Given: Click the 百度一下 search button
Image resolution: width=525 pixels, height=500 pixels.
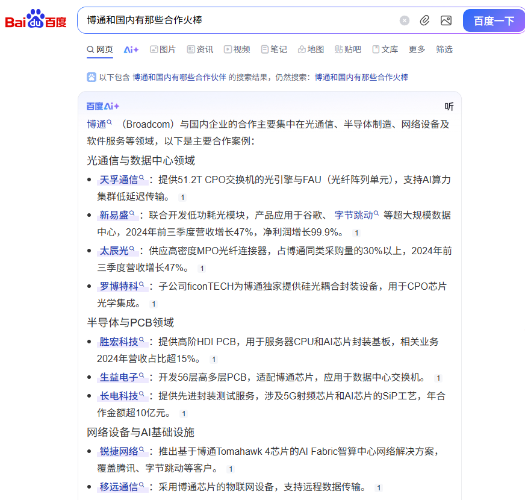Looking at the screenshot, I should point(494,21).
